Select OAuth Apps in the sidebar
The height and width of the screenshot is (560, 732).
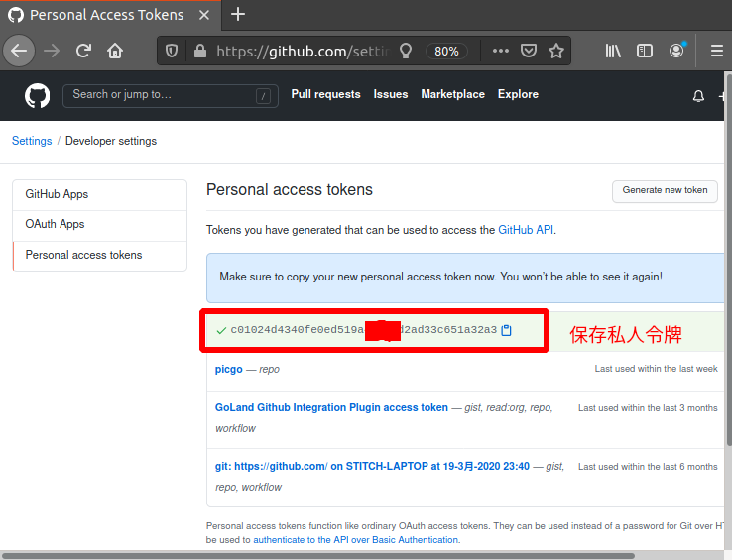pos(100,224)
